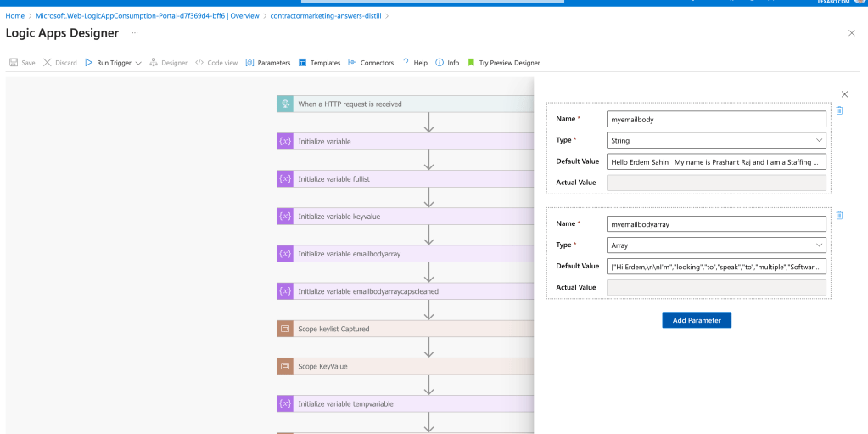Image resolution: width=868 pixels, height=434 pixels.
Task: Expand 'Initialize variable emailbodyarray' step
Action: 406,254
